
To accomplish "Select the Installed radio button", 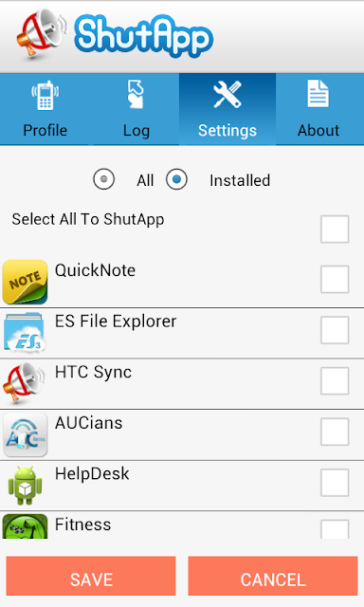I will pyautogui.click(x=176, y=179).
